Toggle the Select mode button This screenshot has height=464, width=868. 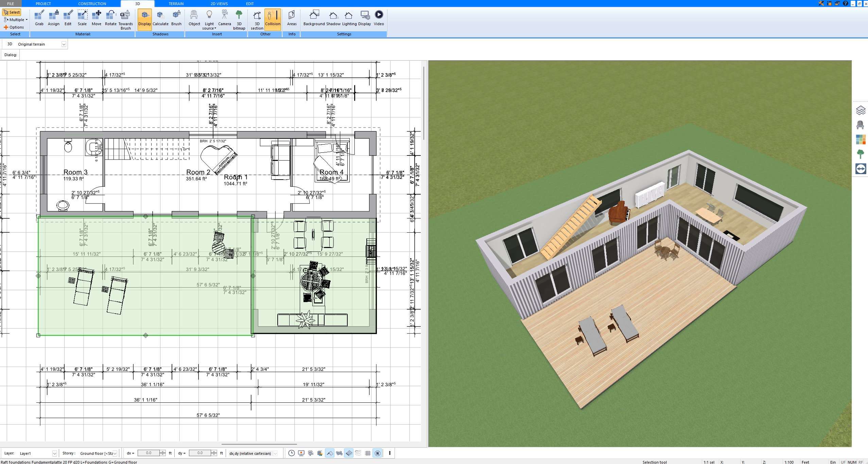(12, 12)
